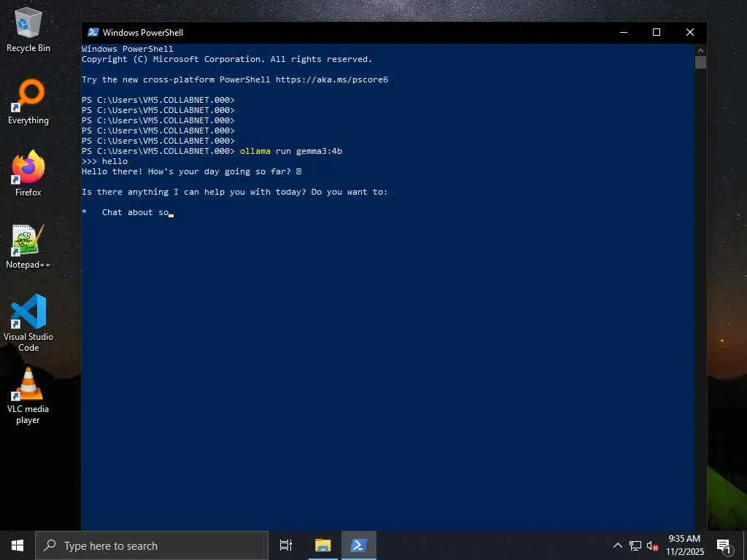Open the Windows Start menu
This screenshot has width=747, height=560.
pyautogui.click(x=18, y=545)
